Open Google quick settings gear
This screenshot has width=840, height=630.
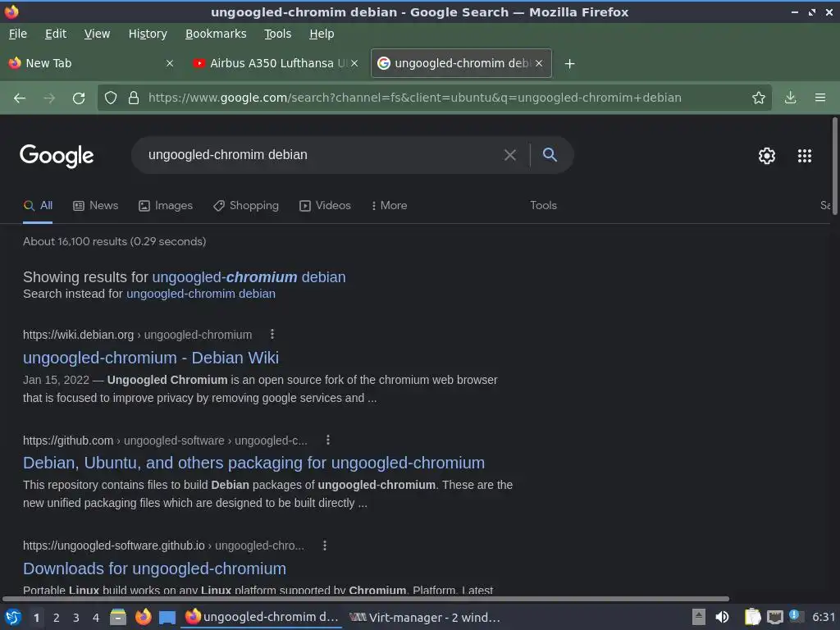tap(767, 155)
